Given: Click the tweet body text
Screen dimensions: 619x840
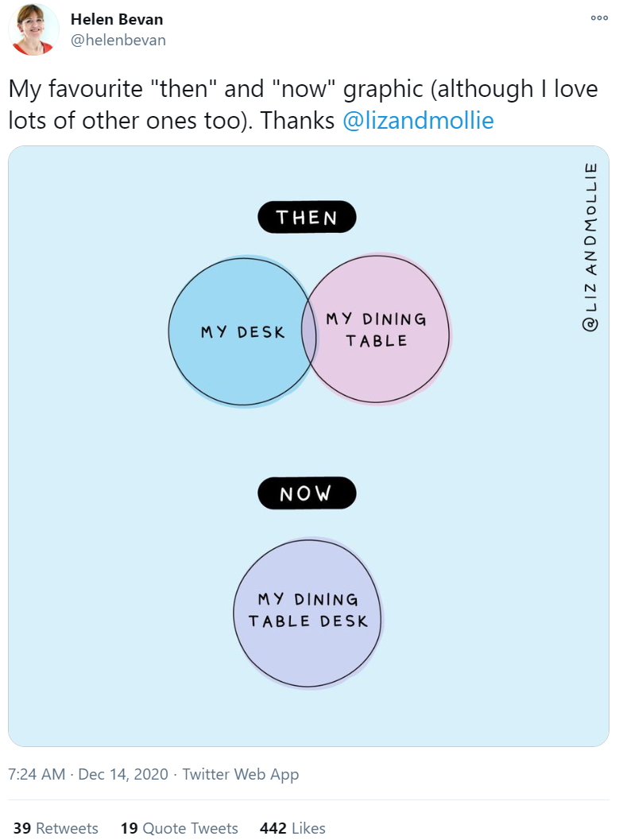Looking at the screenshot, I should coord(303,104).
